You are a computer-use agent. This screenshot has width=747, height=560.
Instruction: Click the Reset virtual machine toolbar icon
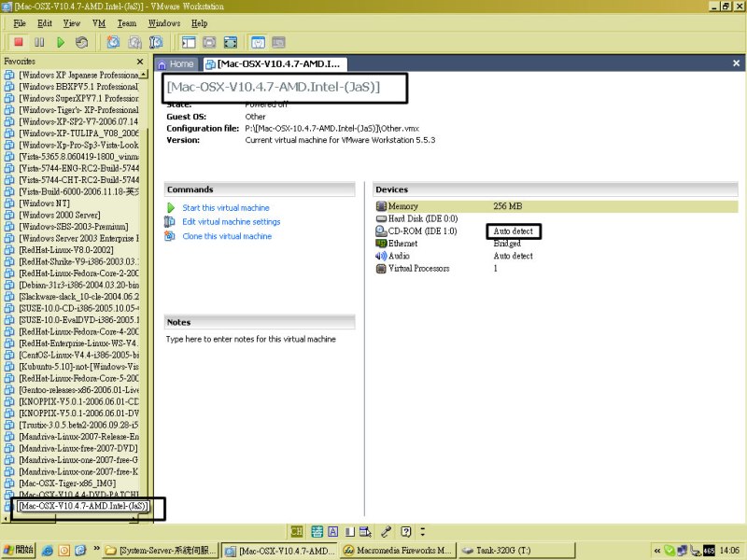click(81, 42)
